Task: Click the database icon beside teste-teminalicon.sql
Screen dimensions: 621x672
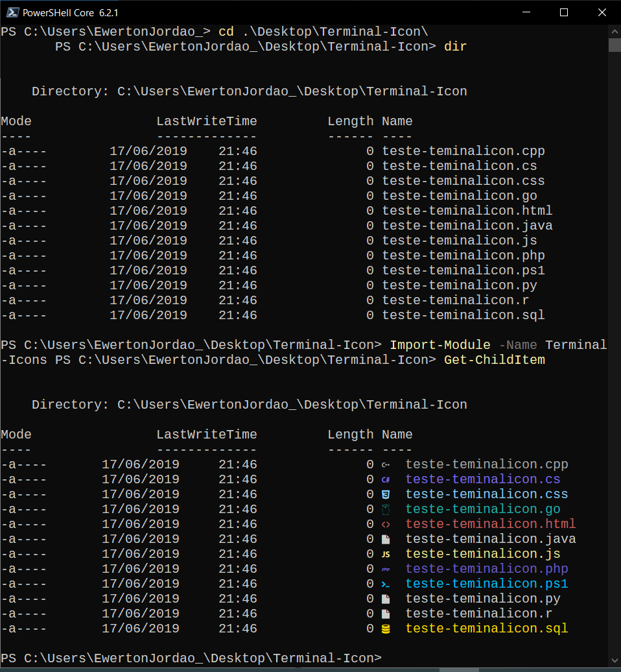Action: tap(386, 628)
